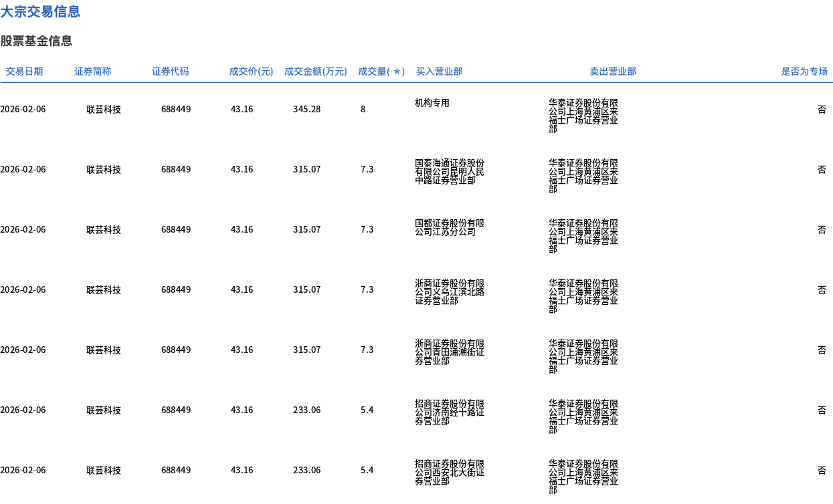Click the 卖出营业部 column header

pyautogui.click(x=613, y=72)
